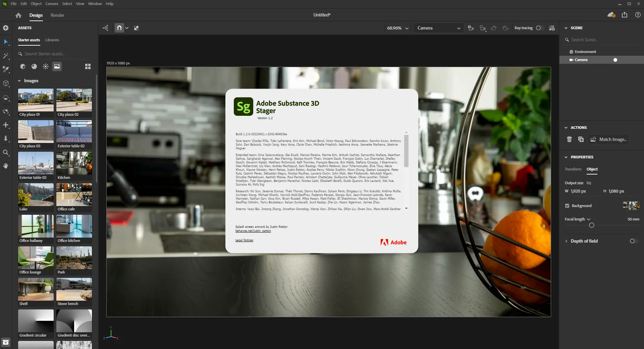Adjust the Focal length slider handle
644x349 pixels.
point(592,225)
